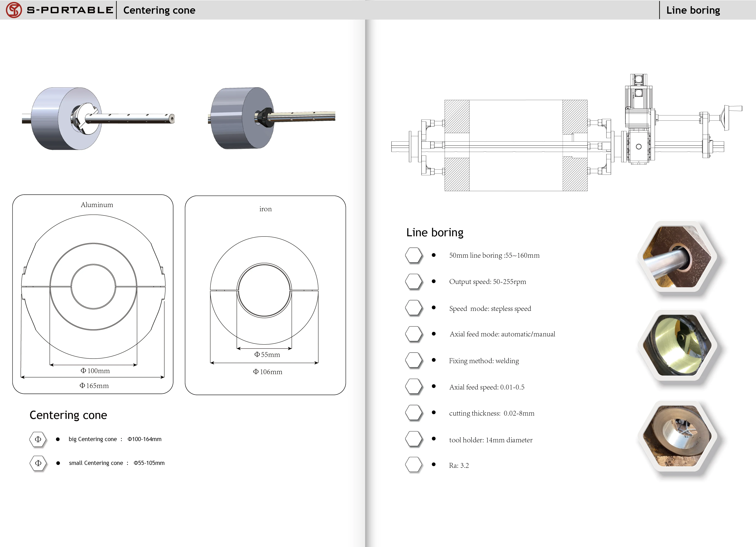The width and height of the screenshot is (756, 547).
Task: Click the hexagon next to Fixing method welding
Action: tap(414, 360)
